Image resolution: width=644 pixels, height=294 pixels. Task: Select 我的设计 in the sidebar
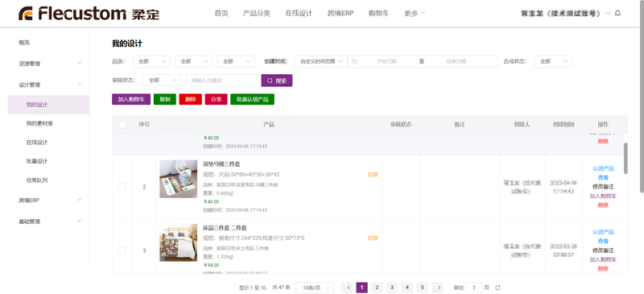coord(48,105)
